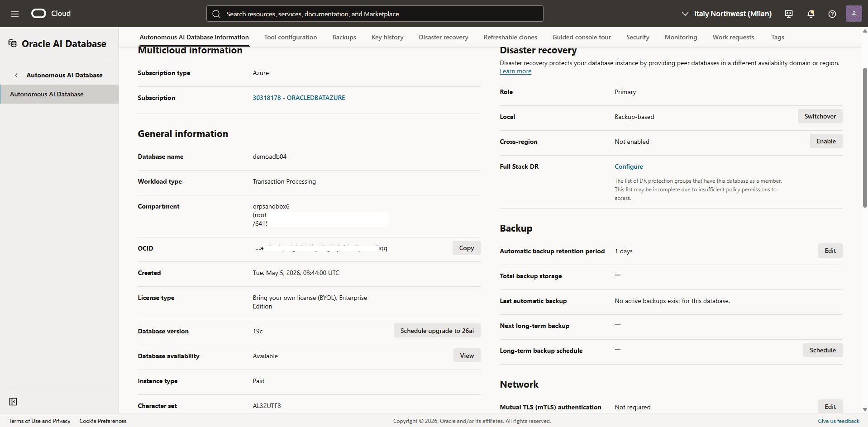The height and width of the screenshot is (427, 868).
Task: Open the hamburger navigation menu
Action: [15, 14]
